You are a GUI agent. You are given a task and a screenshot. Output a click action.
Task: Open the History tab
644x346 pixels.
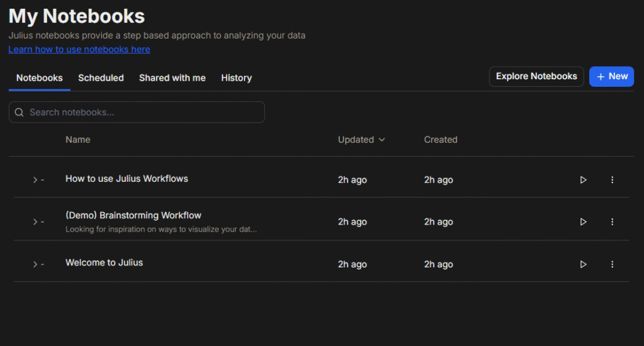point(236,78)
